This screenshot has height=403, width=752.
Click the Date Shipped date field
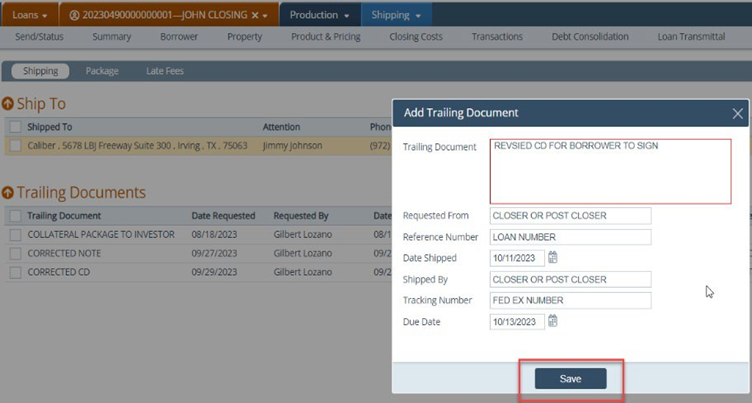click(x=517, y=258)
